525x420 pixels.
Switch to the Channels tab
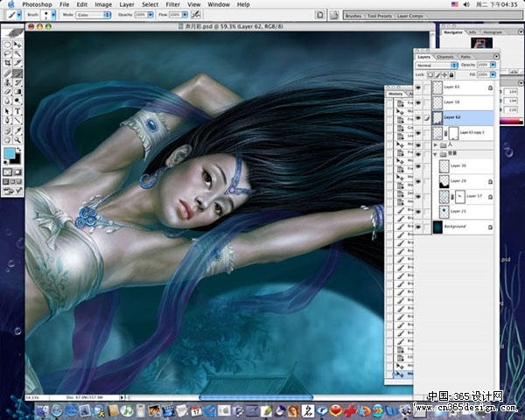(x=445, y=57)
